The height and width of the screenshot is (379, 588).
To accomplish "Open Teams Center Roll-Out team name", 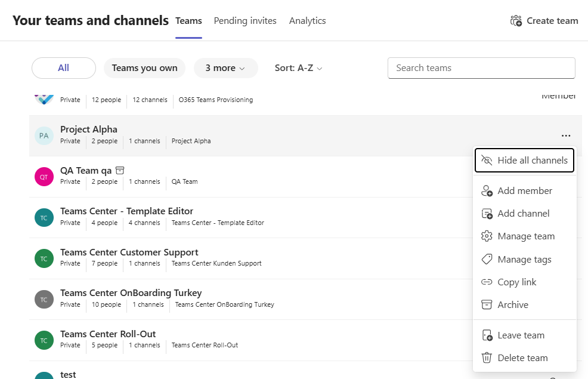I will 108,334.
